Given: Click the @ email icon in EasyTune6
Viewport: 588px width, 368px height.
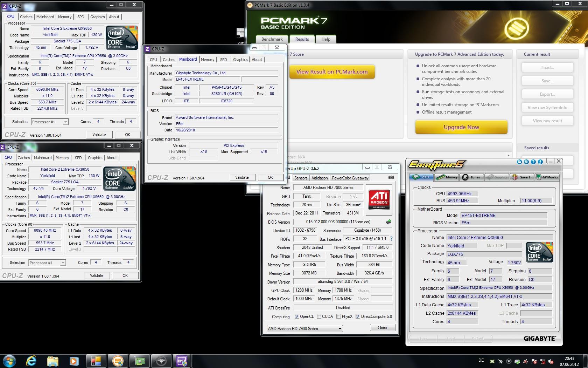Looking at the screenshot, I should (526, 162).
